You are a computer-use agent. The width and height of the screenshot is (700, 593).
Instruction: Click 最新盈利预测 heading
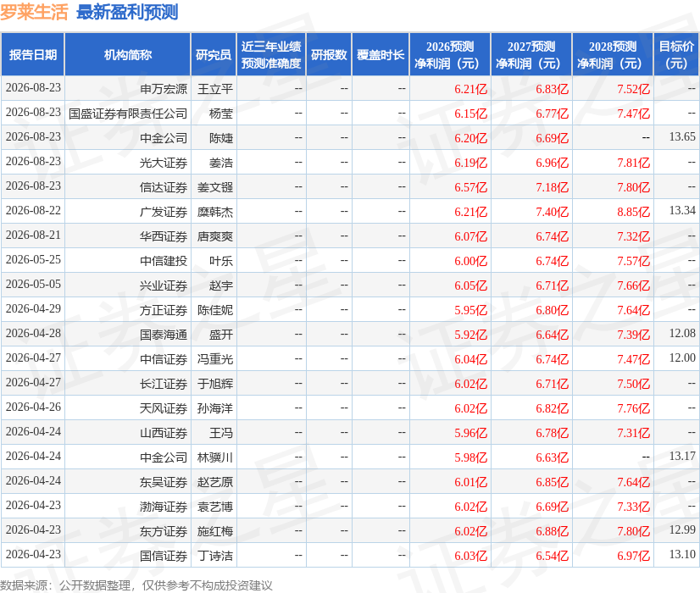click(127, 13)
